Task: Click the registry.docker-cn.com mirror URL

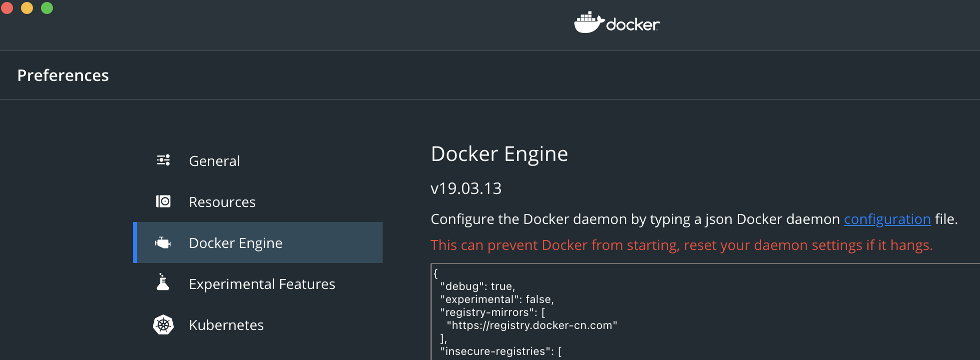Action: pyautogui.click(x=532, y=325)
